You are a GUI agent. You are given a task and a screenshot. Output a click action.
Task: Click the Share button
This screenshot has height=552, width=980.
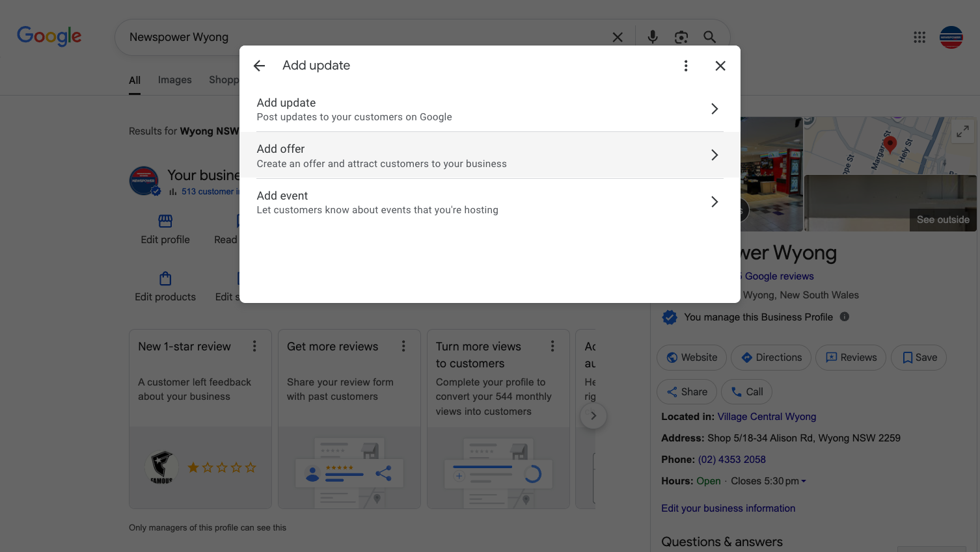[687, 392]
